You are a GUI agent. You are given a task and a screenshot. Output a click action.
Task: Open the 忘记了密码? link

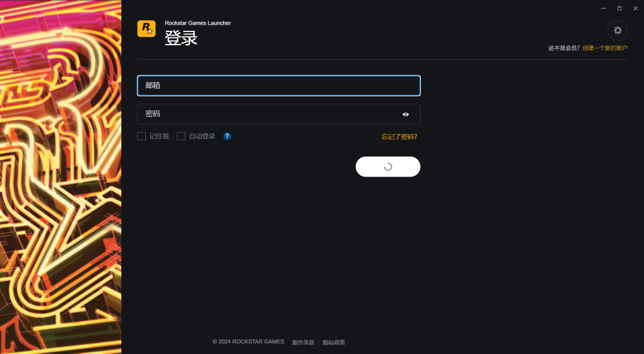coord(399,136)
